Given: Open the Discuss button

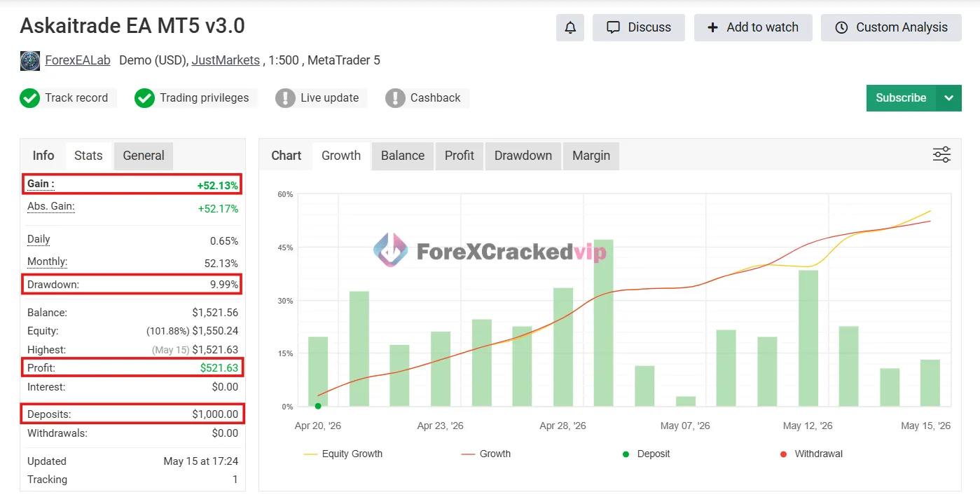Looking at the screenshot, I should click(x=639, y=27).
